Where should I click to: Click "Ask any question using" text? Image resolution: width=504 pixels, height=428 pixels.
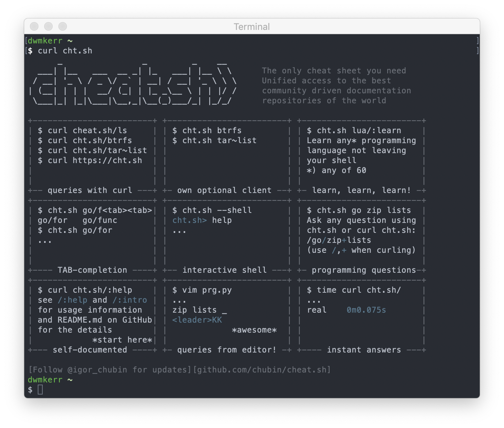[x=362, y=220]
